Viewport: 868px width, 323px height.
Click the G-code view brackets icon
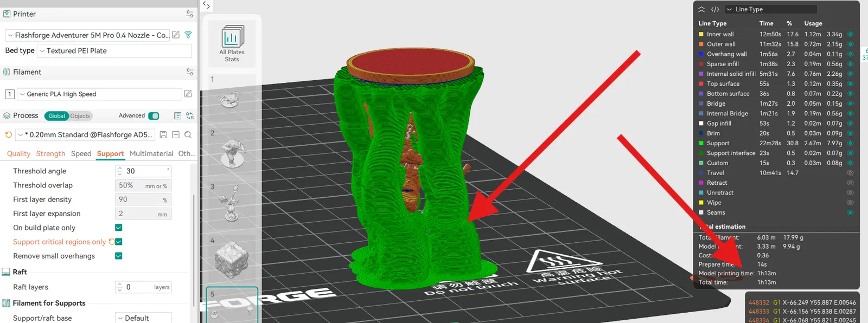point(715,9)
